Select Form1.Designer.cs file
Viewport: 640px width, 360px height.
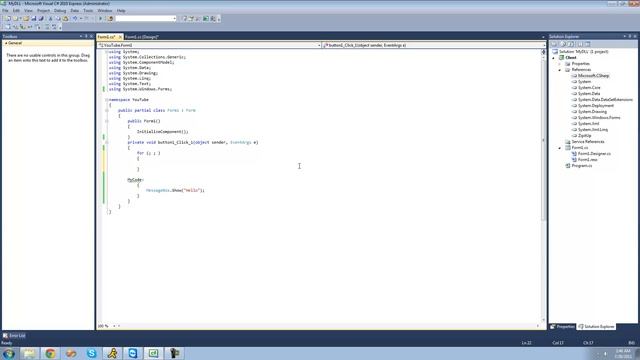(x=594, y=154)
